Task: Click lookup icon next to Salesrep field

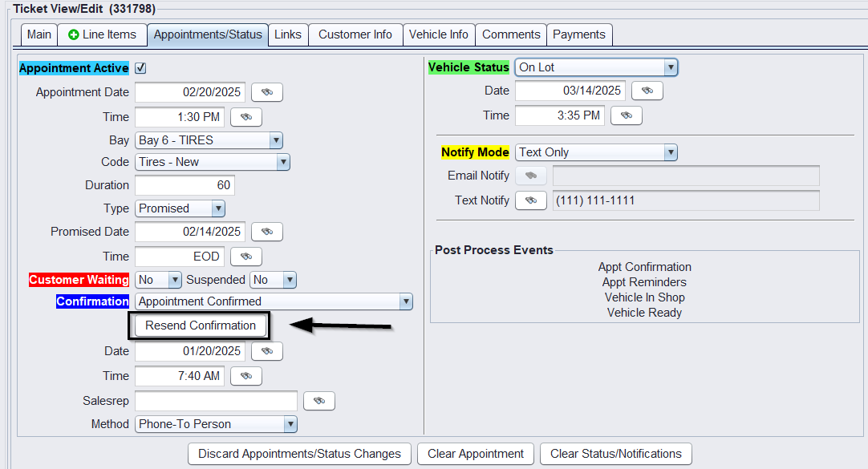Action: click(318, 401)
